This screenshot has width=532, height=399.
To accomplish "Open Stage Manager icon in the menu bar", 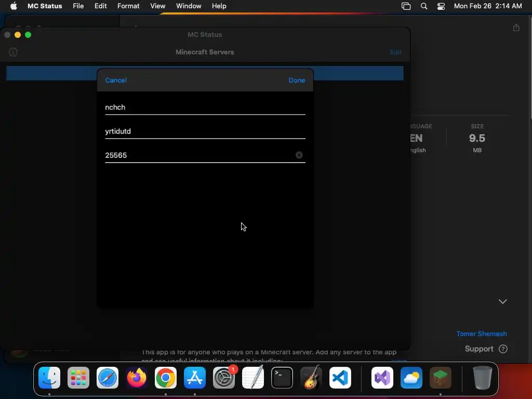I will [x=406, y=6].
